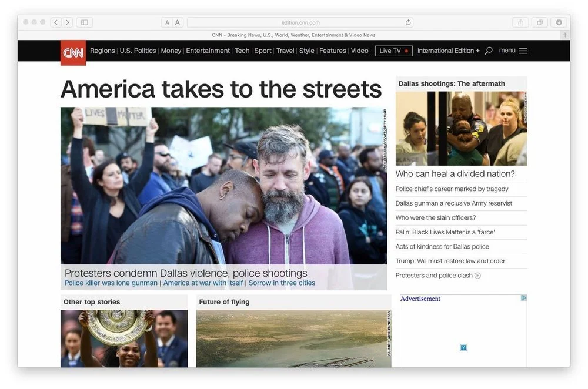This screenshot has width=588, height=389.
Task: Watch Live TV
Action: pos(394,51)
